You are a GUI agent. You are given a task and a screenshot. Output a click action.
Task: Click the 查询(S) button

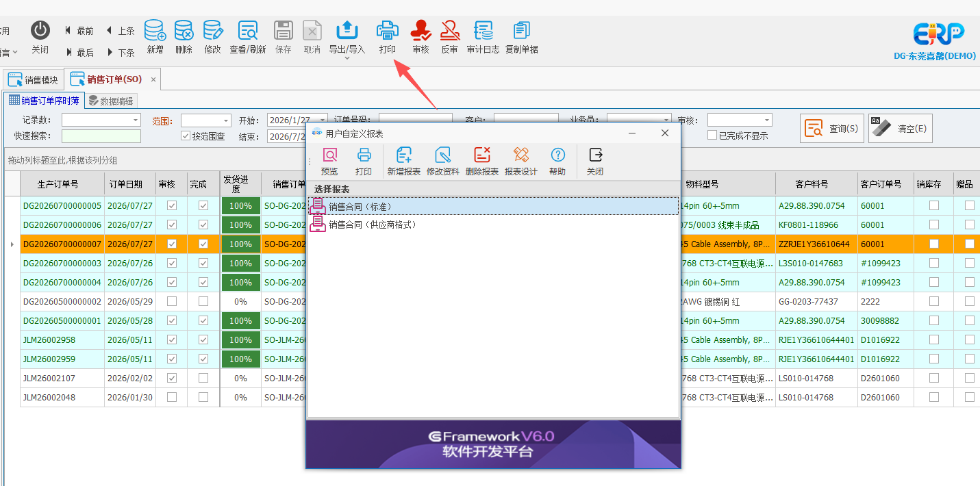pos(831,128)
